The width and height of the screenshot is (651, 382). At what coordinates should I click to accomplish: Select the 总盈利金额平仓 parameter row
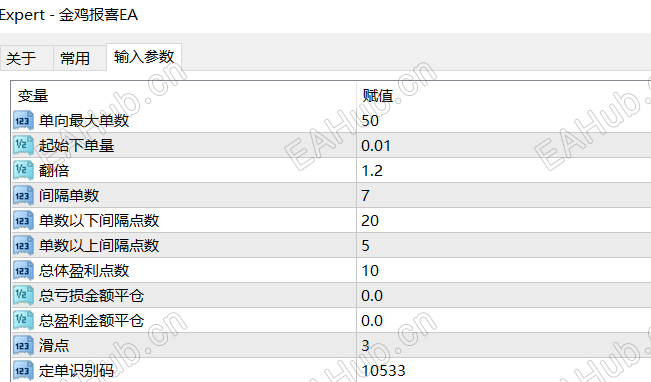coord(331,320)
